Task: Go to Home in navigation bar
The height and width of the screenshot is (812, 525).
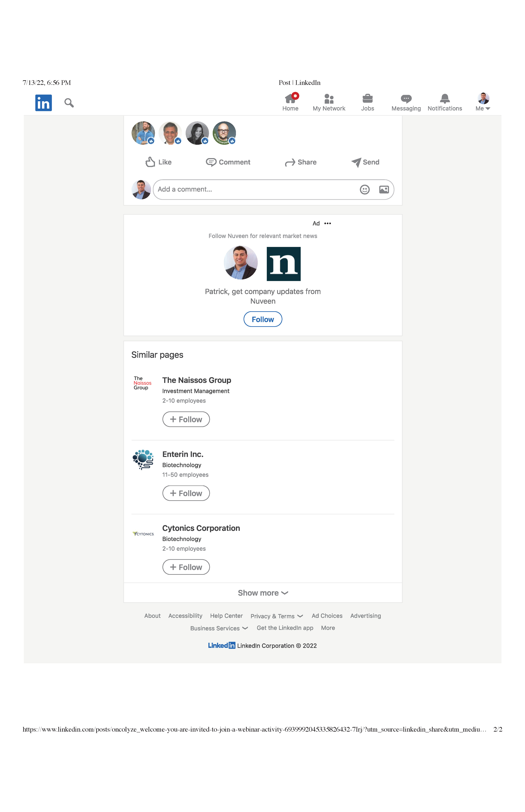Action: point(290,102)
